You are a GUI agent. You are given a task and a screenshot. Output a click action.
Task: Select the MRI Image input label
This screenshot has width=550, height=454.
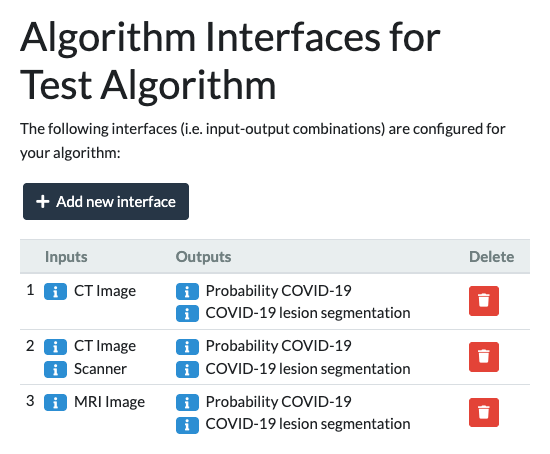pyautogui.click(x=109, y=402)
